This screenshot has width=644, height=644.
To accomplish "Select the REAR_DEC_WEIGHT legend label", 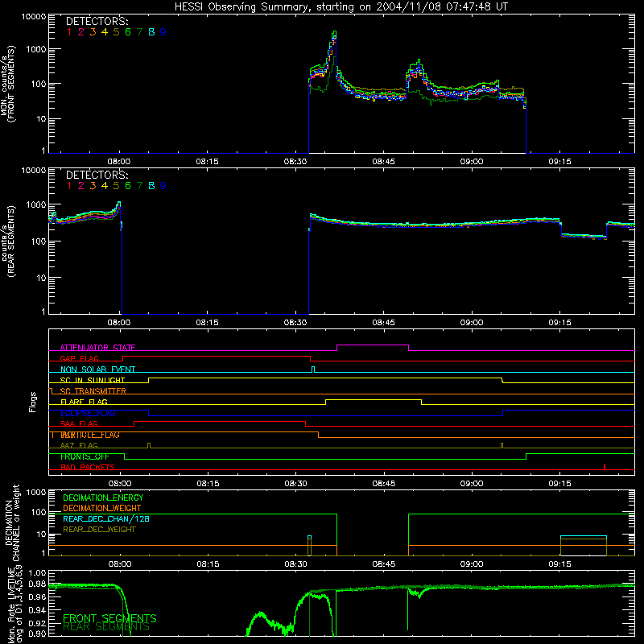I will tap(99, 530).
